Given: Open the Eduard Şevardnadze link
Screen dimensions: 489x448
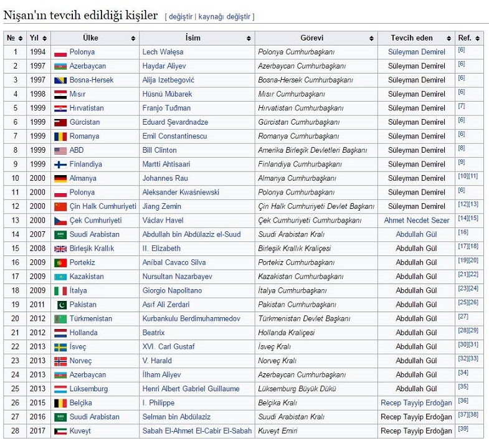Looking at the screenshot, I should [x=175, y=122].
